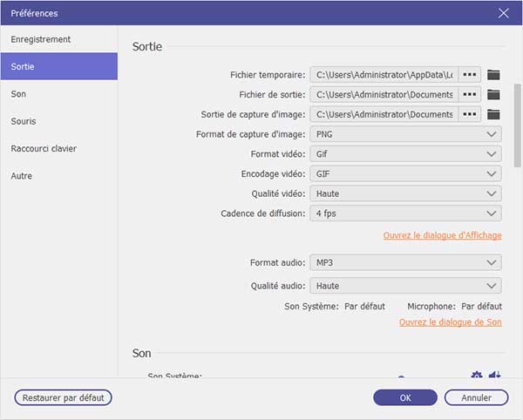Open the folder for Fichier temporaire
Viewport: 523px width, 420px height.
(x=494, y=75)
